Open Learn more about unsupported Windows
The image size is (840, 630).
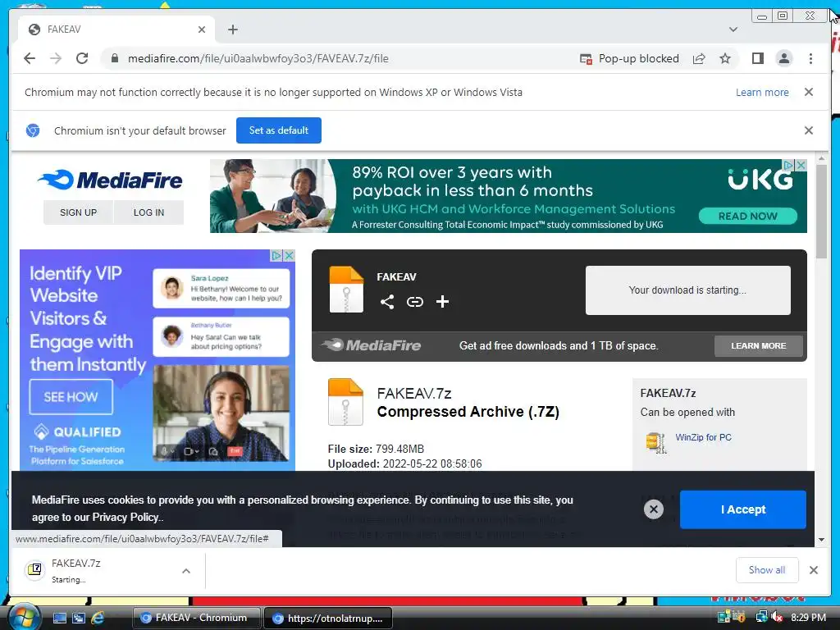(x=762, y=92)
